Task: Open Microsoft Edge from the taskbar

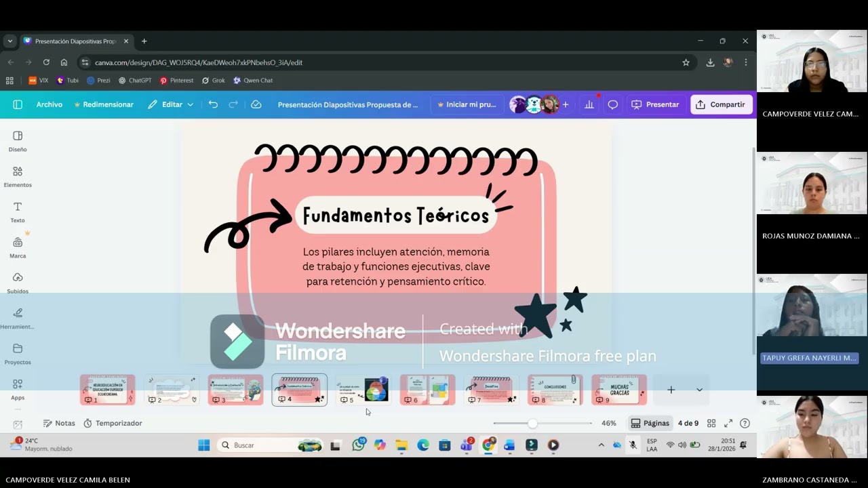Action: pos(423,445)
